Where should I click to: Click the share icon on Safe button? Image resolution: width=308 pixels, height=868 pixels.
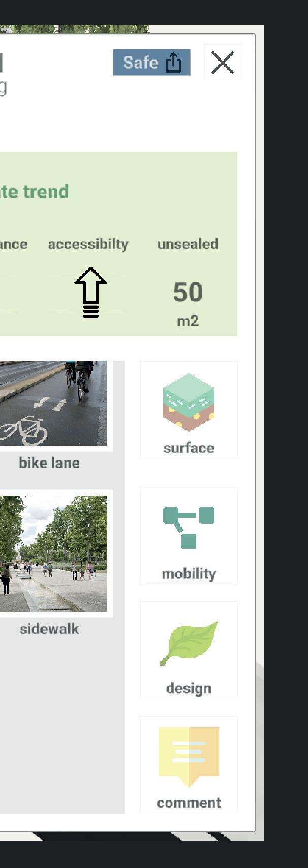(x=174, y=63)
